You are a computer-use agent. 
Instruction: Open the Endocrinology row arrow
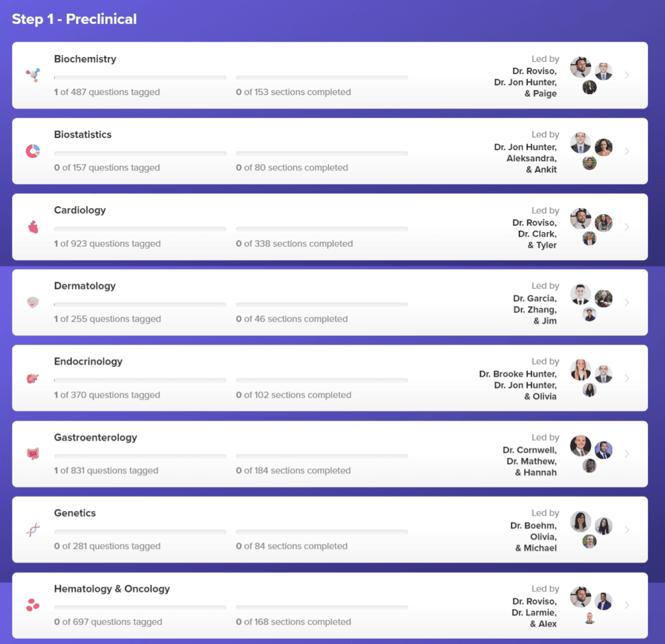pyautogui.click(x=627, y=378)
